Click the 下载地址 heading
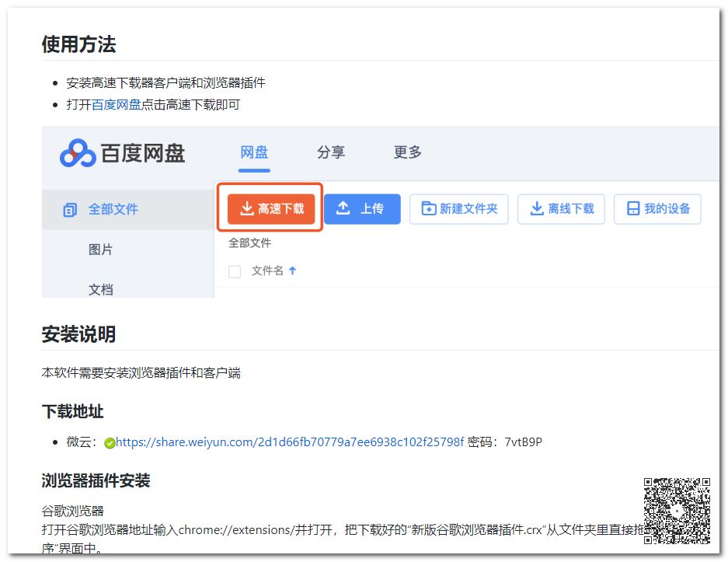 [73, 411]
